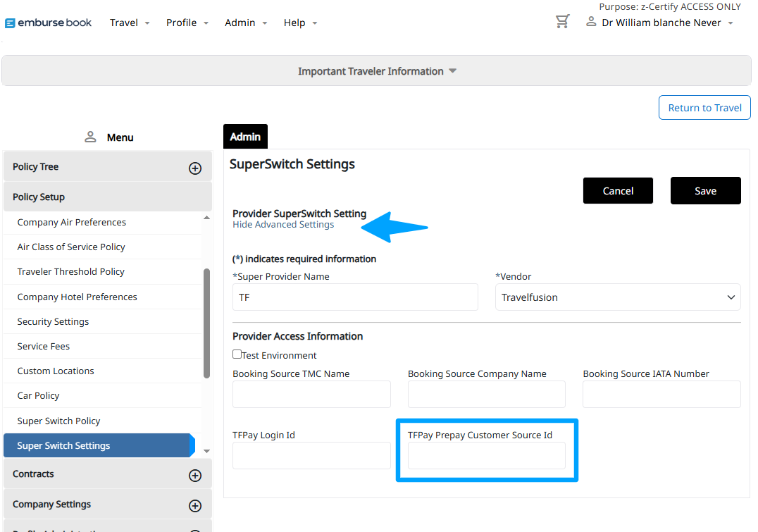
Task: Click the sidebar scroll up arrow
Action: (x=207, y=218)
